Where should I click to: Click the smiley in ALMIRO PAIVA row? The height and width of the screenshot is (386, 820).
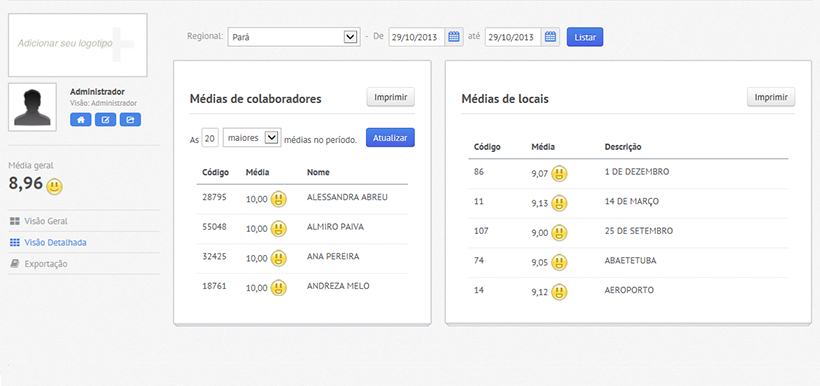click(279, 229)
